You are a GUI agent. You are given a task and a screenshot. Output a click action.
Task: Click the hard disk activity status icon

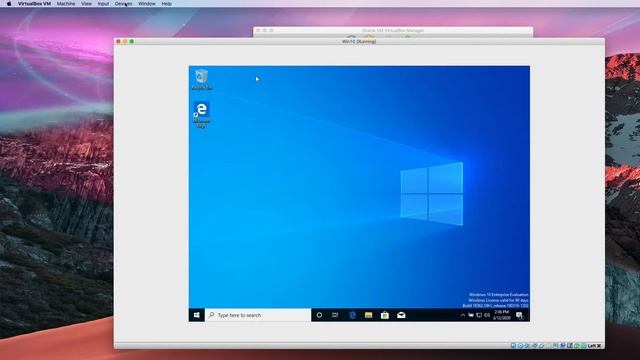coord(513,346)
